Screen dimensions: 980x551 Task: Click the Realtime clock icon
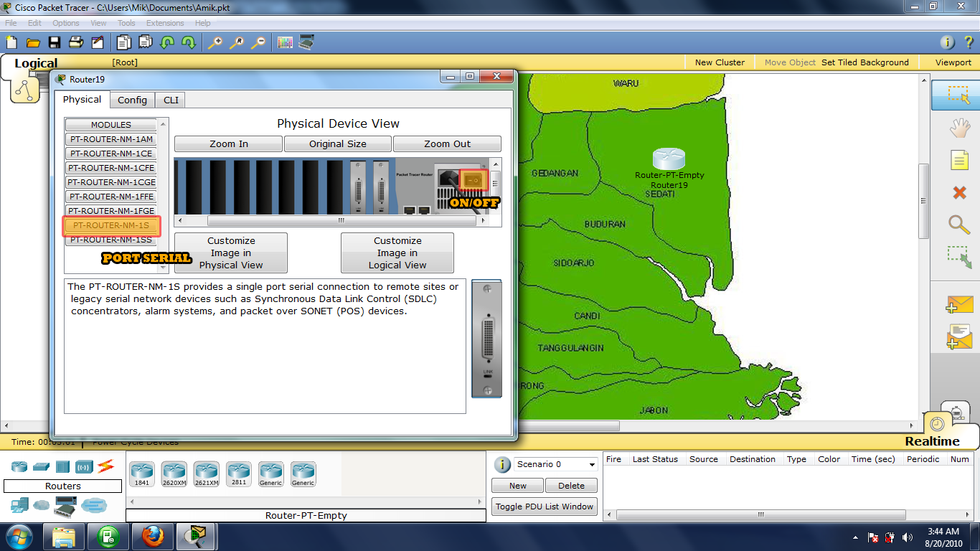point(936,424)
